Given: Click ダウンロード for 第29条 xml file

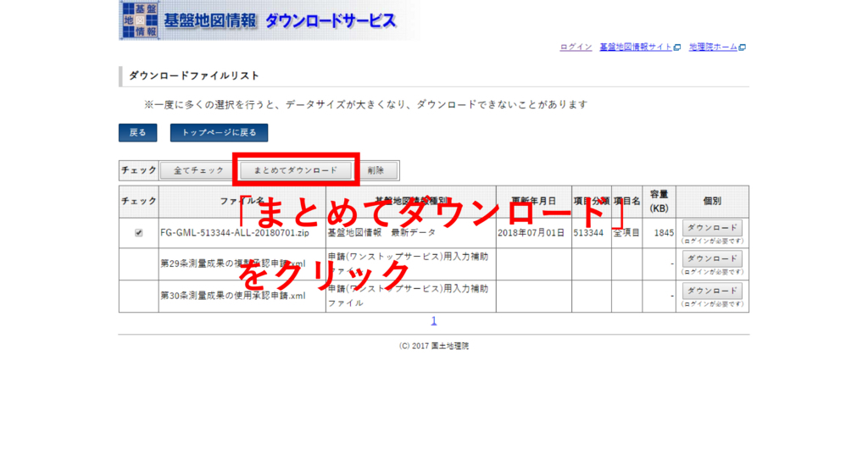Looking at the screenshot, I should pyautogui.click(x=712, y=259).
